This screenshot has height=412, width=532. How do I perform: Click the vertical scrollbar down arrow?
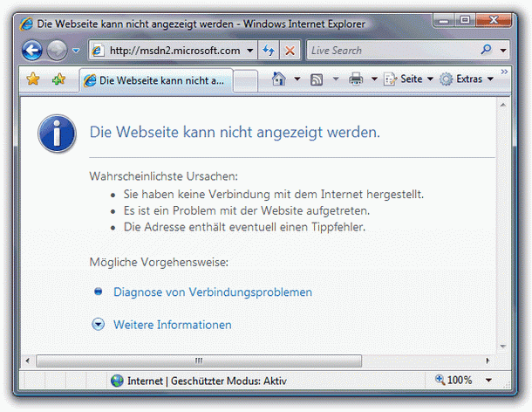pos(503,347)
